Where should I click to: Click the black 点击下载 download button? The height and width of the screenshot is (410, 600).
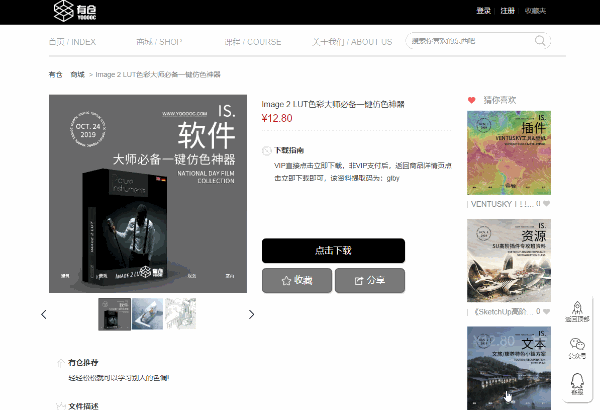click(333, 251)
